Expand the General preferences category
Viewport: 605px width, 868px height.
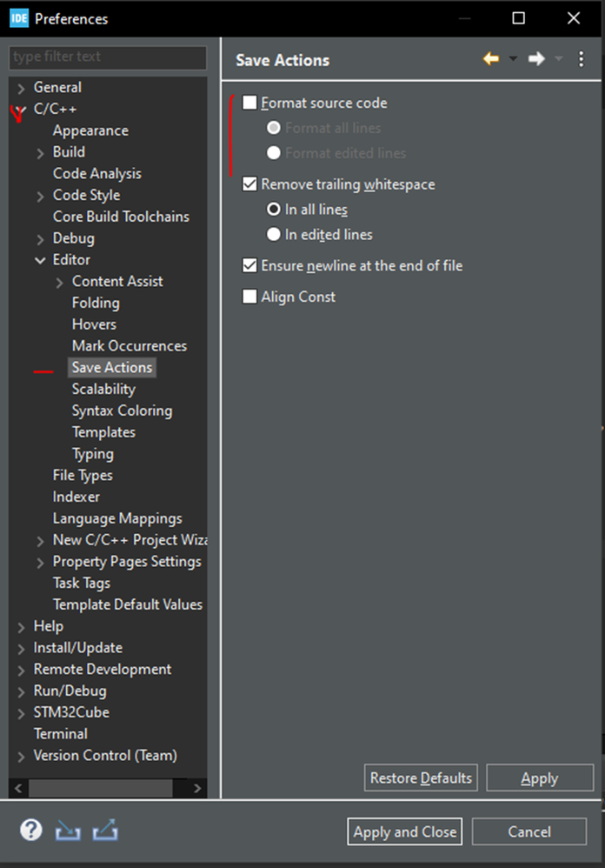click(21, 88)
